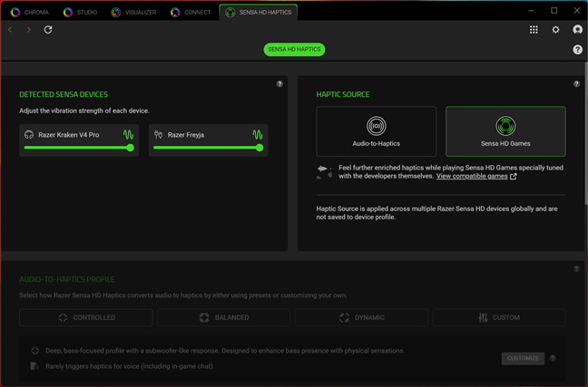Close the Razer window

(x=577, y=11)
